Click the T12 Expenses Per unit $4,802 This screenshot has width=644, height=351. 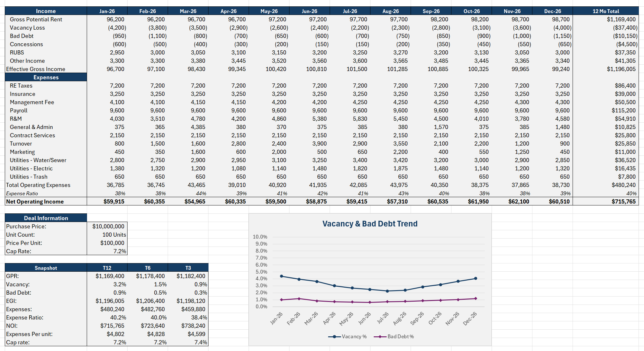115,334
